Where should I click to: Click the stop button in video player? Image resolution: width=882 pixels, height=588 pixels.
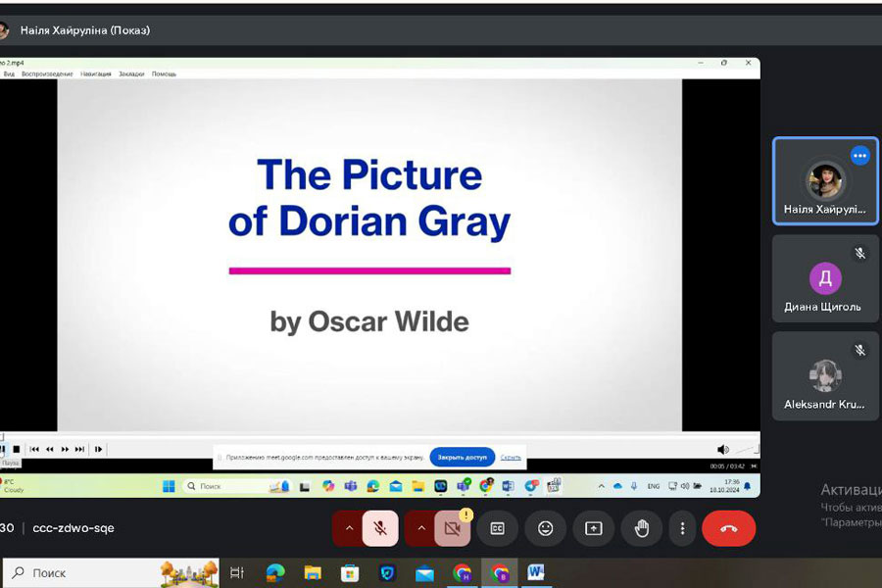point(16,449)
